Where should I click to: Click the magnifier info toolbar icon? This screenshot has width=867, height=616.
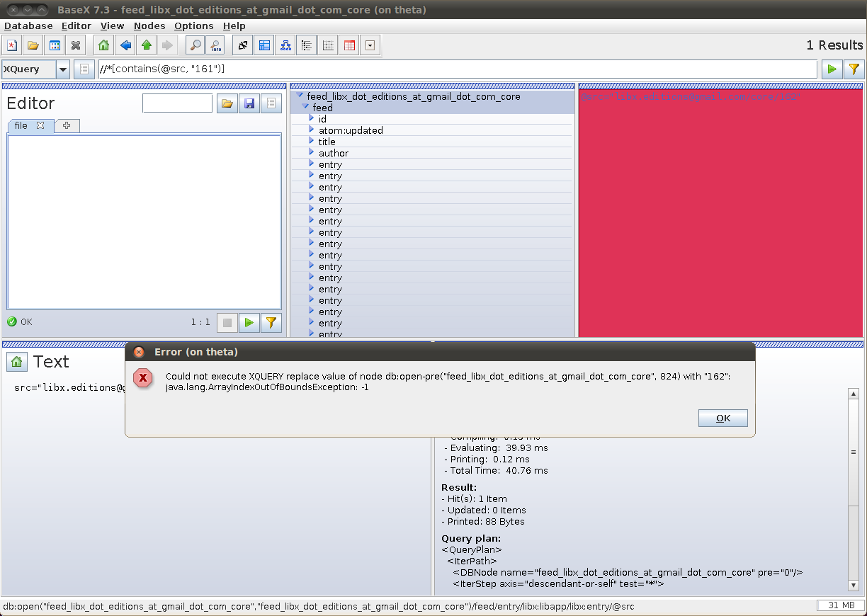(215, 45)
